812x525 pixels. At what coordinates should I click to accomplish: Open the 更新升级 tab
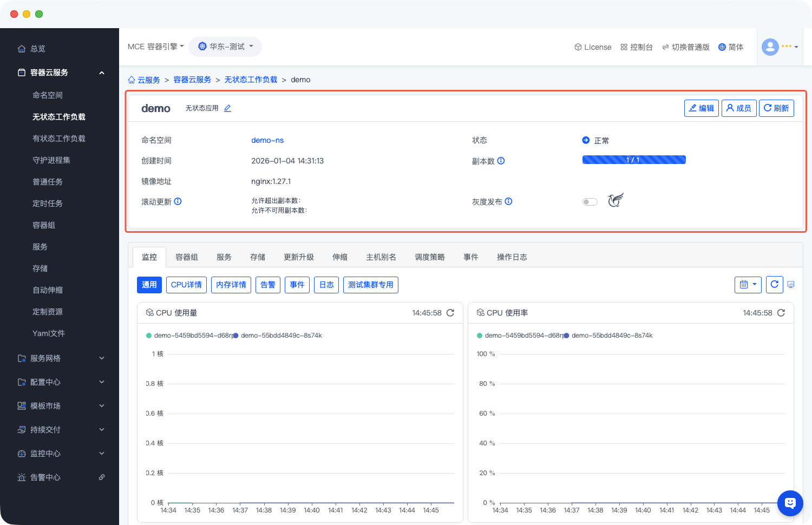(x=299, y=257)
